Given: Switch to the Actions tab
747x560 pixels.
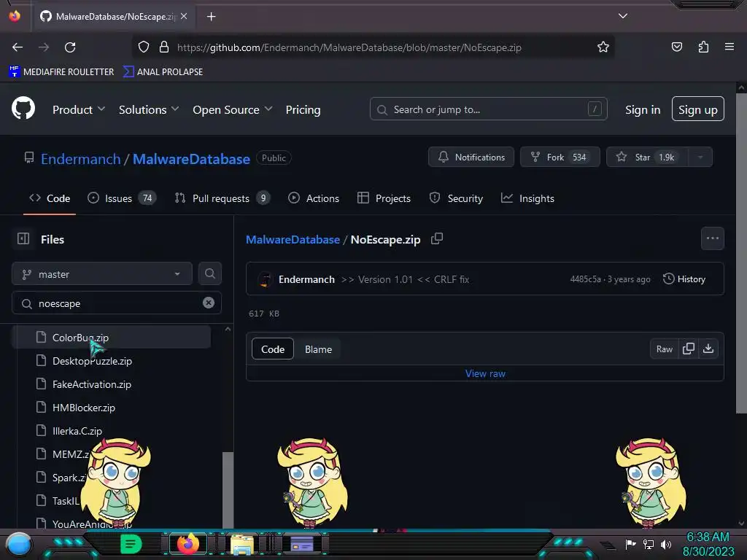Looking at the screenshot, I should pos(314,198).
